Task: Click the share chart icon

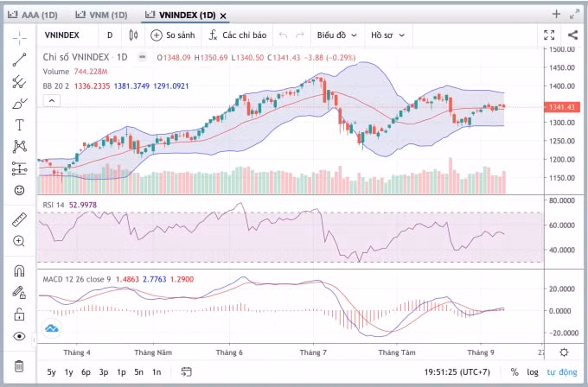Action: click(x=572, y=35)
